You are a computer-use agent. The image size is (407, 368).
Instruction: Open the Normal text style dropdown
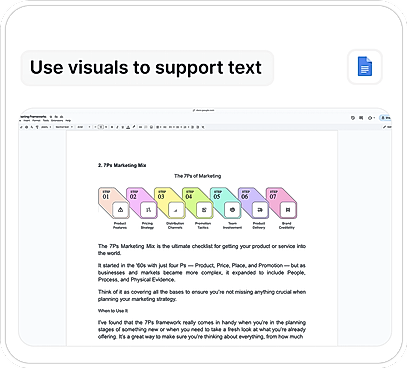click(64, 127)
